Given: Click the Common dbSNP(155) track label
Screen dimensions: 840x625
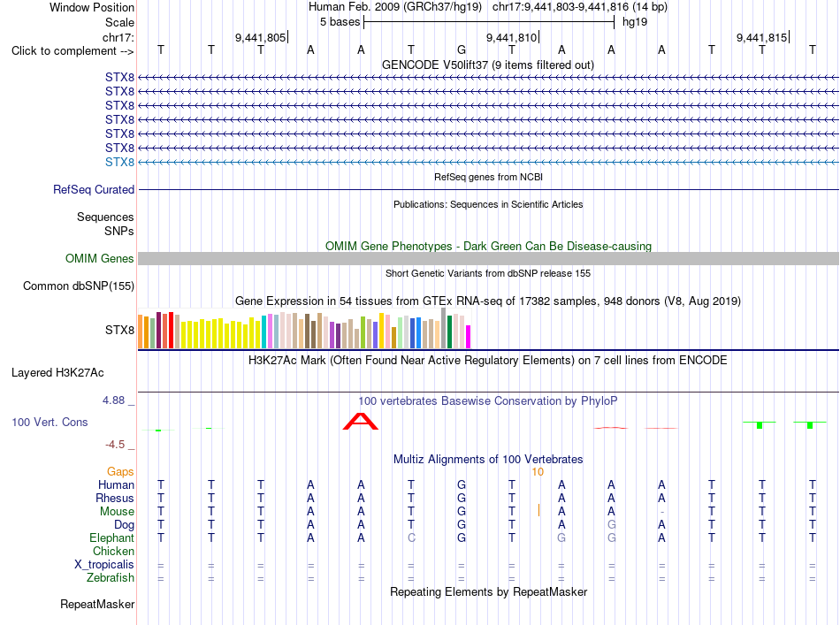Looking at the screenshot, I should [79, 286].
